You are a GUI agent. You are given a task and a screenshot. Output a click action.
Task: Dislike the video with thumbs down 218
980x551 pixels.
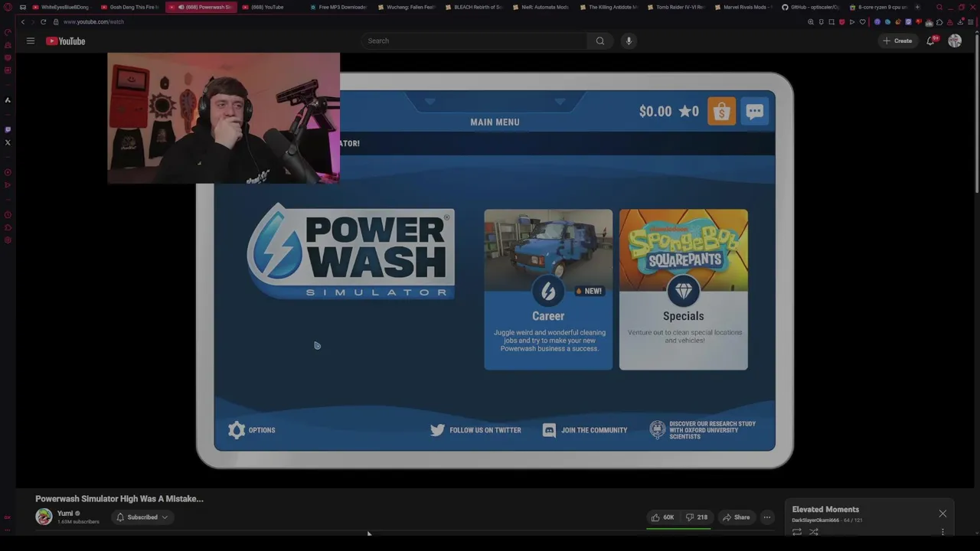tap(697, 517)
